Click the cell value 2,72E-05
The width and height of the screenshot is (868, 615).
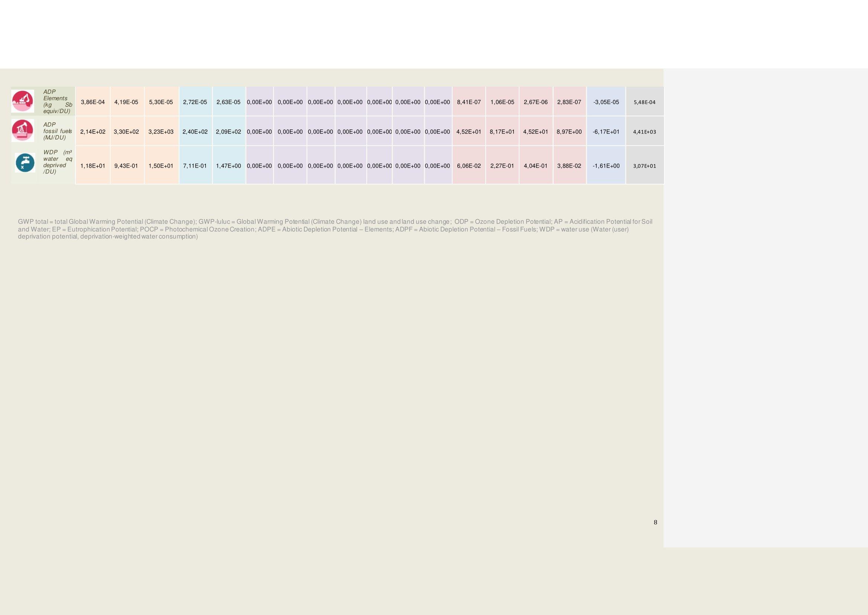pyautogui.click(x=195, y=102)
